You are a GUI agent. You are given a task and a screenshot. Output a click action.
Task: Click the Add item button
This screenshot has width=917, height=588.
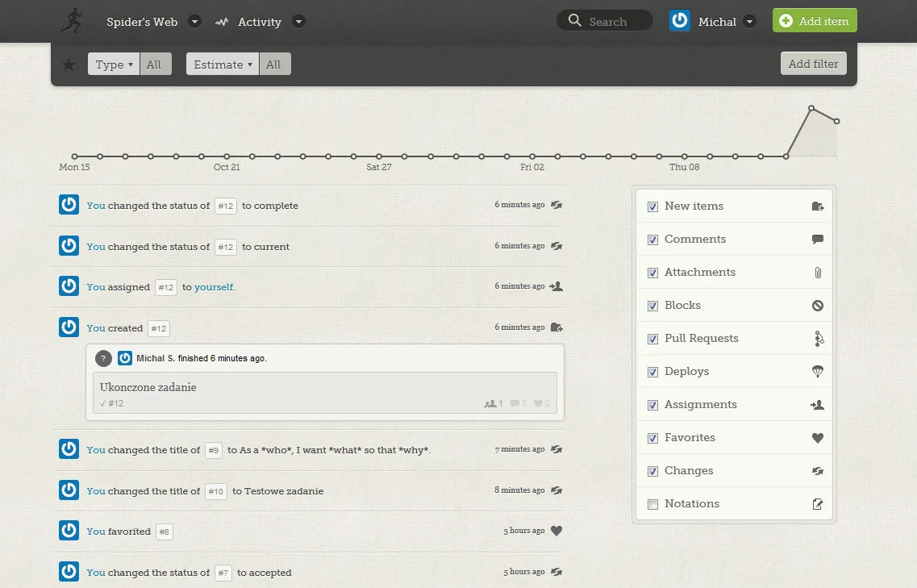815,20
